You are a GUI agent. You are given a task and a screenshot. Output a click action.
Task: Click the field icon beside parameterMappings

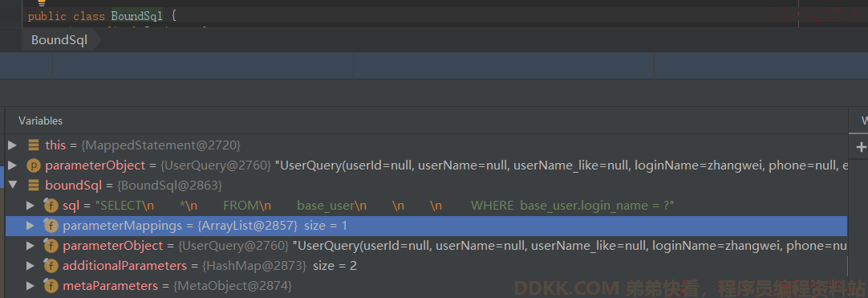[51, 226]
